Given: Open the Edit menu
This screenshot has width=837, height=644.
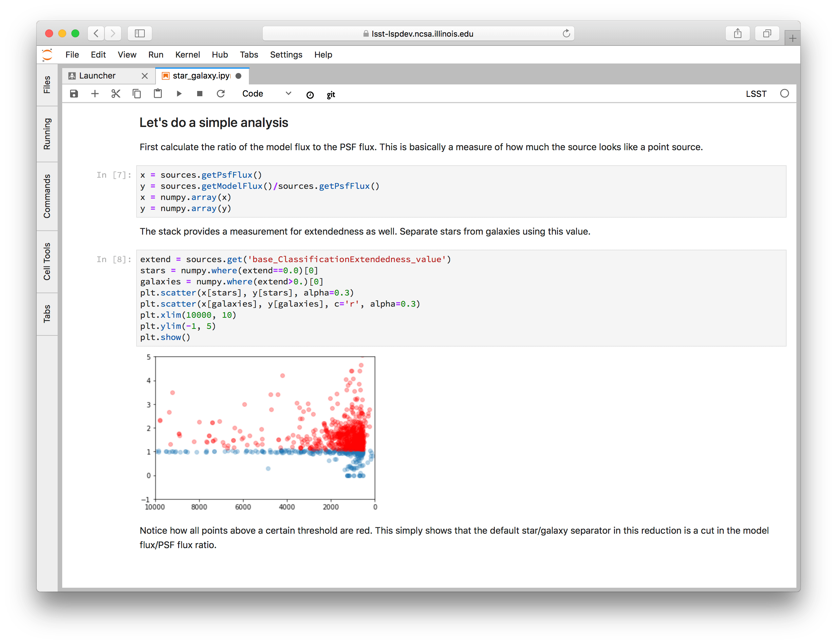Looking at the screenshot, I should 98,55.
